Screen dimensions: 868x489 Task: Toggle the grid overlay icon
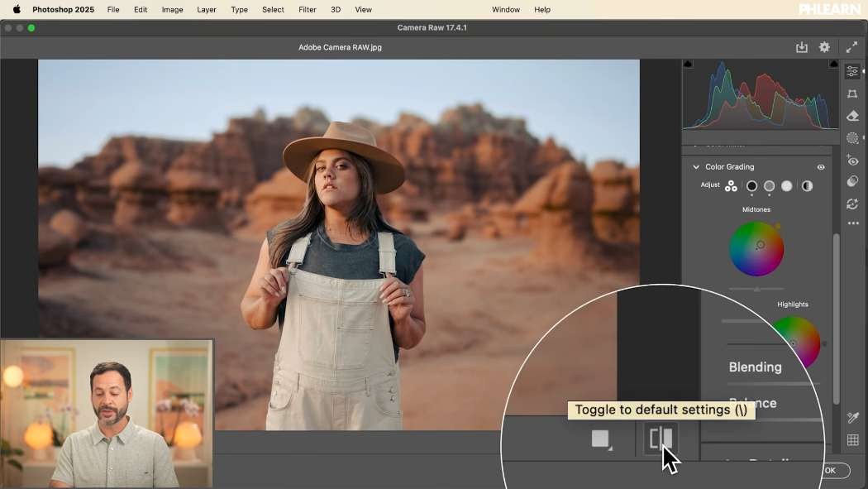[x=852, y=439]
